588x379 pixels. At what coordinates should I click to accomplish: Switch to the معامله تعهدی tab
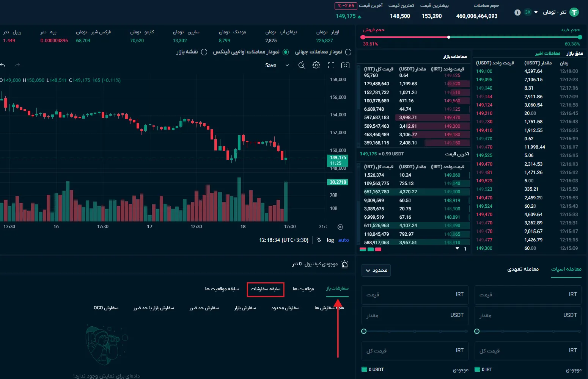523,269
